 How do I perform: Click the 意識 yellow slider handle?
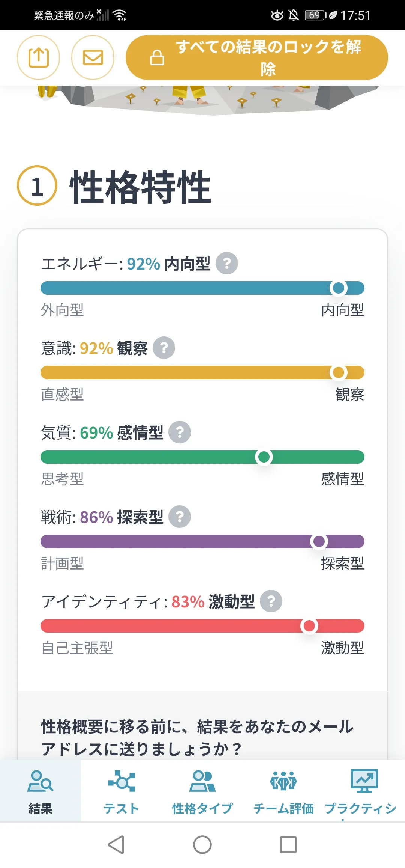339,372
